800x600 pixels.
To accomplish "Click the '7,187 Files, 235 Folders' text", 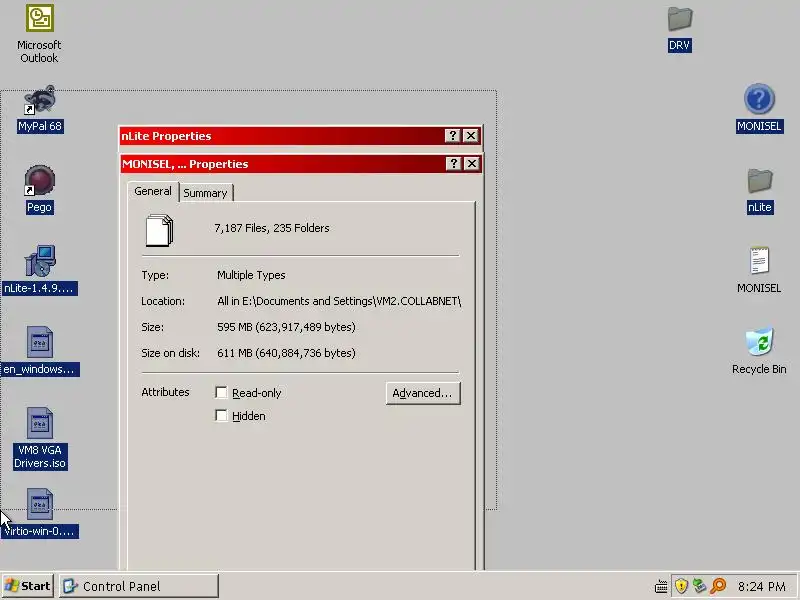I will 271,228.
